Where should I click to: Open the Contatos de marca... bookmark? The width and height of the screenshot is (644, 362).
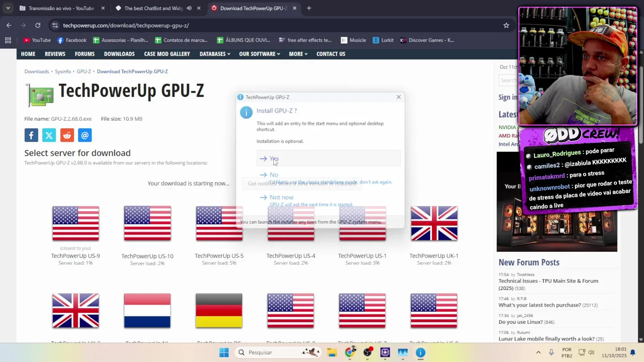[181, 40]
